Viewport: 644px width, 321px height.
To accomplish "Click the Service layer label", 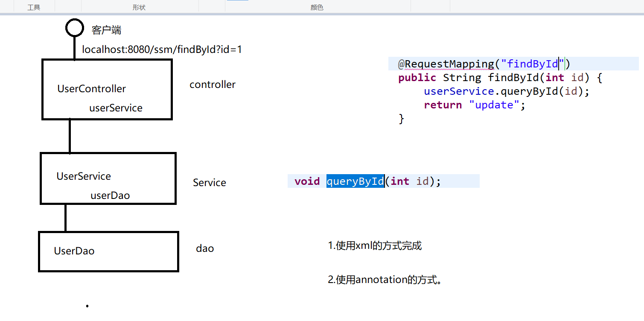I will [x=210, y=183].
